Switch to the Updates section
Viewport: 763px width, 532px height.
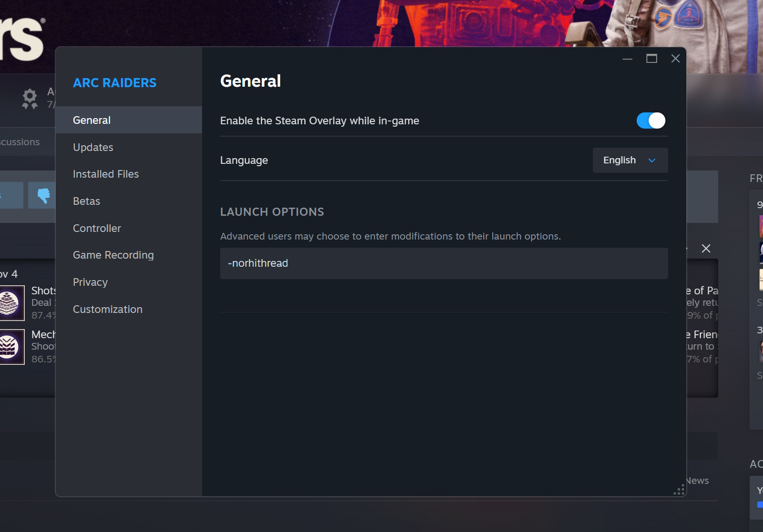(93, 147)
